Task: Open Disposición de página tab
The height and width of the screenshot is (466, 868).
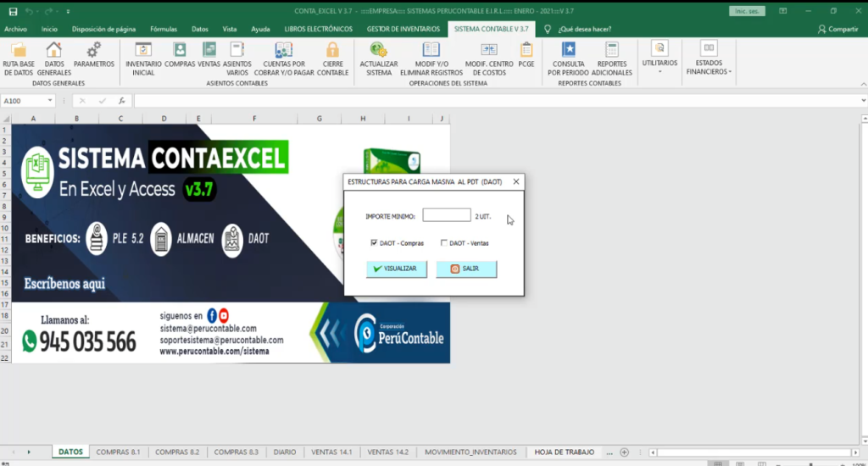Action: 103,29
